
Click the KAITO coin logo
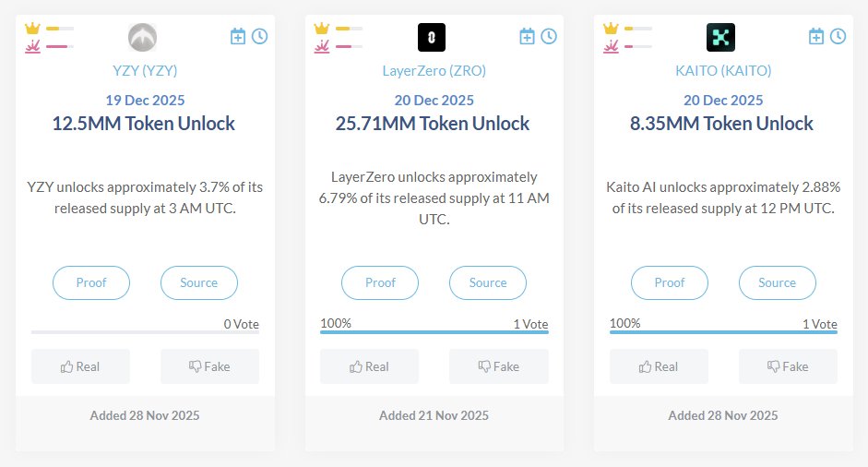tap(720, 37)
